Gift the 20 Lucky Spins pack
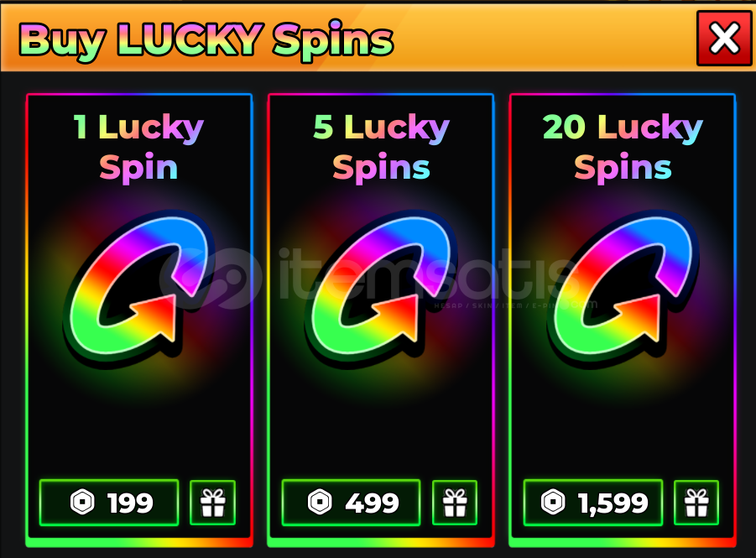The image size is (756, 558). tap(696, 503)
